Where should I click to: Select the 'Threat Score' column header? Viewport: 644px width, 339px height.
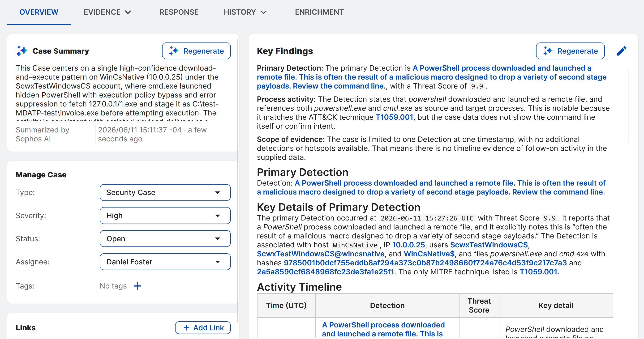[x=479, y=305]
